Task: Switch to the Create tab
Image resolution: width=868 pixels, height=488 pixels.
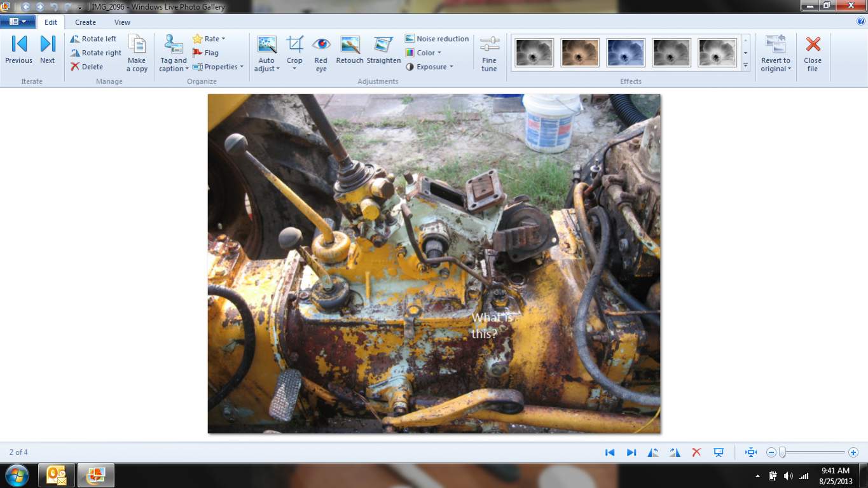Action: 85,22
